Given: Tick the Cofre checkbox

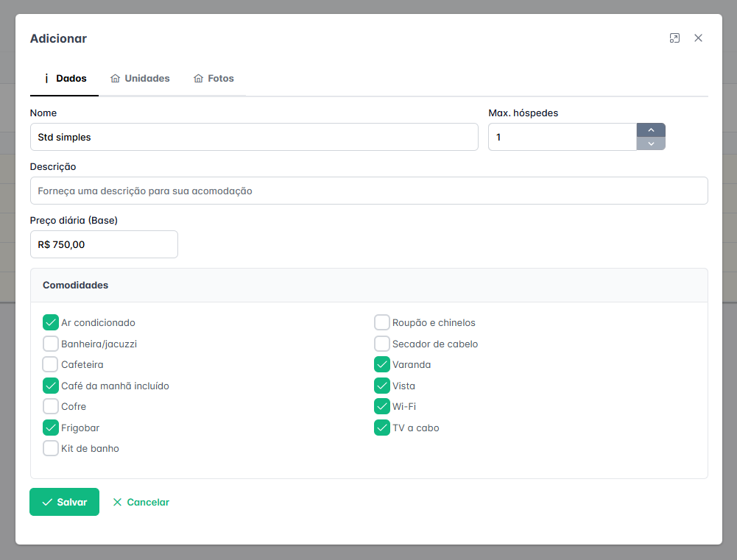Looking at the screenshot, I should click(51, 406).
